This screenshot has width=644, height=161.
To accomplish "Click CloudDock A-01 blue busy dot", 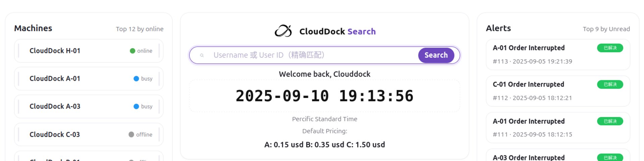I will pyautogui.click(x=136, y=79).
